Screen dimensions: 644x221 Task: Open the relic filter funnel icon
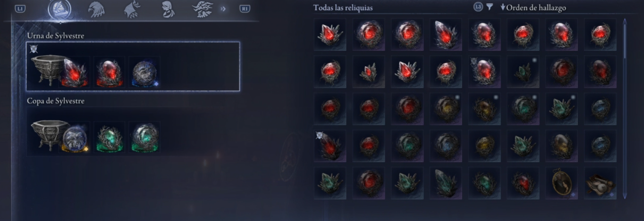489,7
